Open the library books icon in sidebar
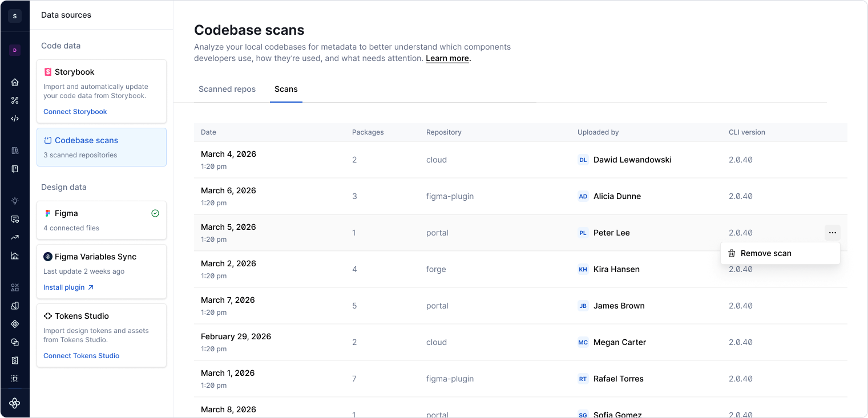The image size is (868, 418). click(15, 151)
